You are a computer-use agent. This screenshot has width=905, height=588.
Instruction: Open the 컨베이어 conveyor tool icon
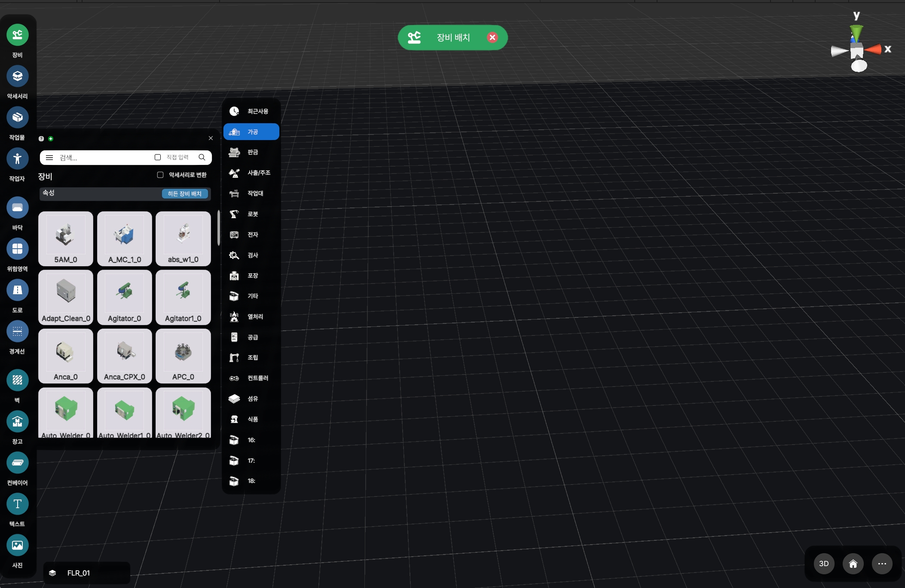pos(17,463)
